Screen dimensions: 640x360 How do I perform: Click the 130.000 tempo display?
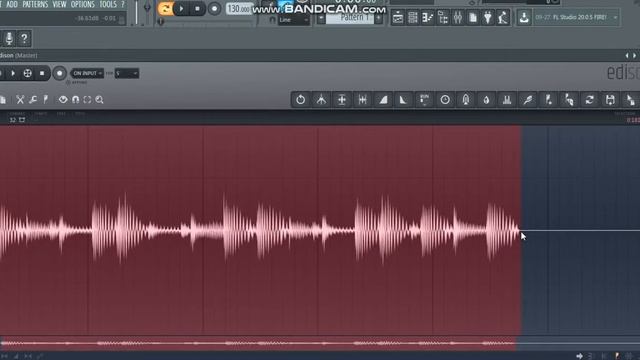(239, 9)
